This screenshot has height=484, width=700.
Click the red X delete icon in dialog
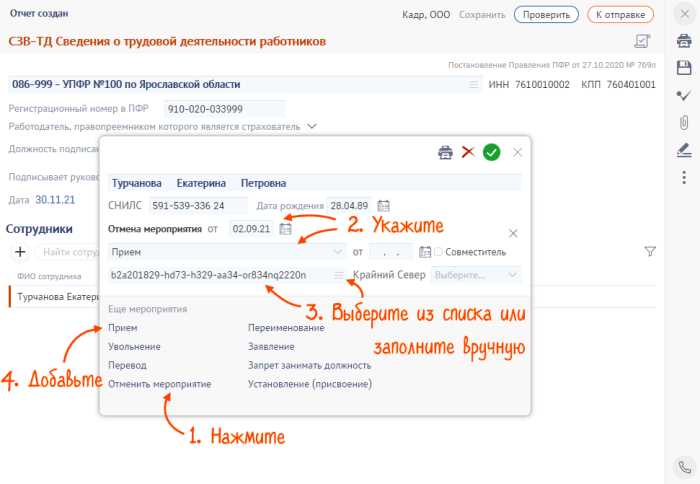468,152
